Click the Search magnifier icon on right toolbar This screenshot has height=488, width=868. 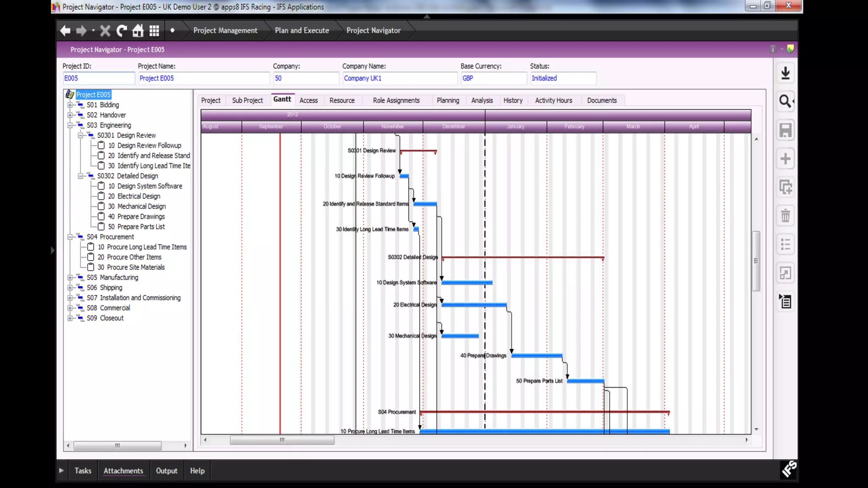pos(785,101)
